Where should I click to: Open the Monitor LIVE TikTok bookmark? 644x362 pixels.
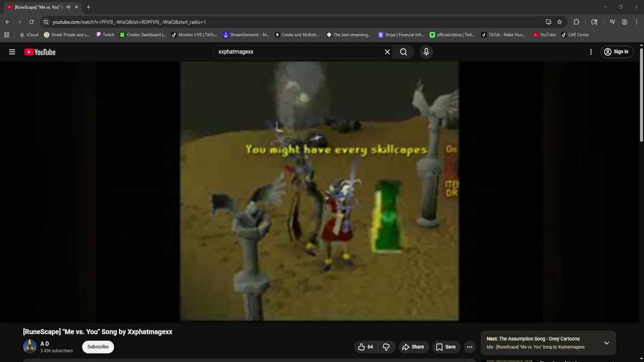pyautogui.click(x=194, y=35)
